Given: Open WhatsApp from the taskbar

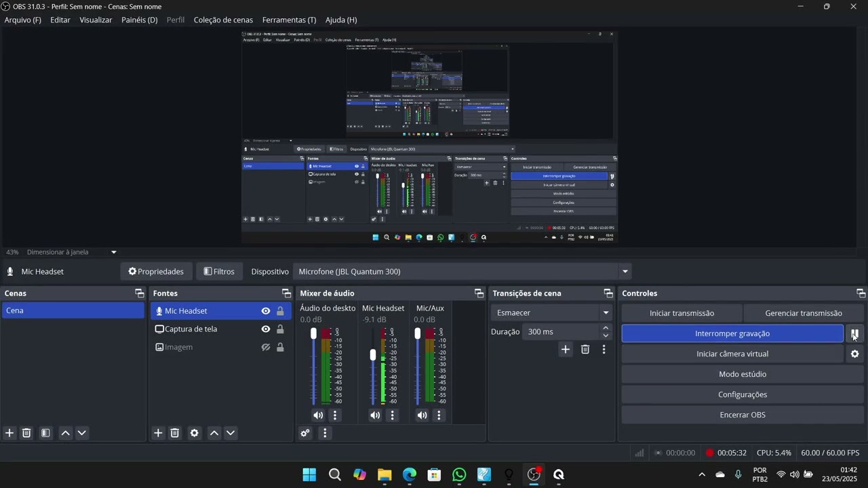Looking at the screenshot, I should click(x=459, y=474).
